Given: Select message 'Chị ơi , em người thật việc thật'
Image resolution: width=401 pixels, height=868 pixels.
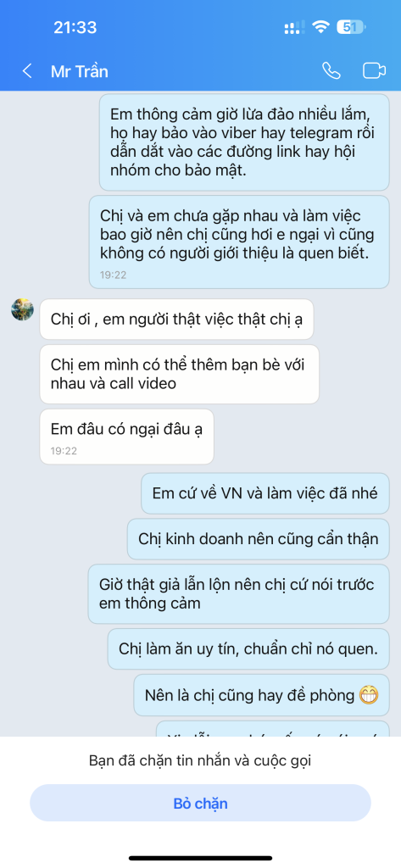Looking at the screenshot, I should pos(176,320).
